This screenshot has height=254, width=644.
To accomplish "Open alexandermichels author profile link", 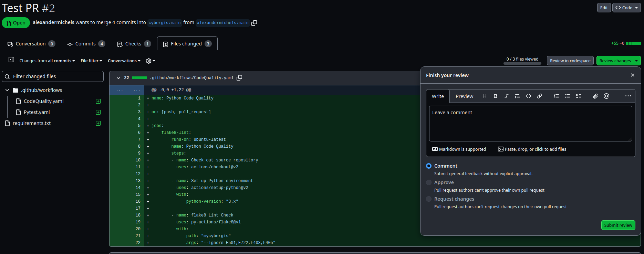I will pyautogui.click(x=53, y=22).
